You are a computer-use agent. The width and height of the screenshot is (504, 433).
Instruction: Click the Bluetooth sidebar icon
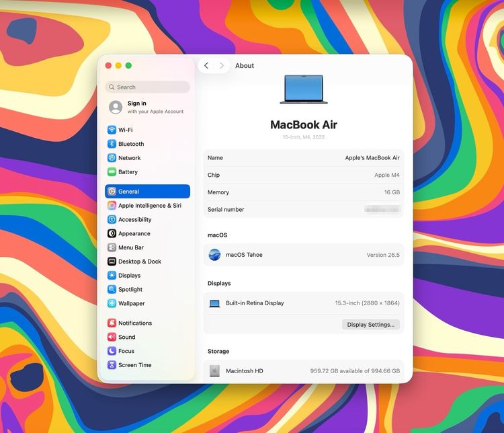112,144
